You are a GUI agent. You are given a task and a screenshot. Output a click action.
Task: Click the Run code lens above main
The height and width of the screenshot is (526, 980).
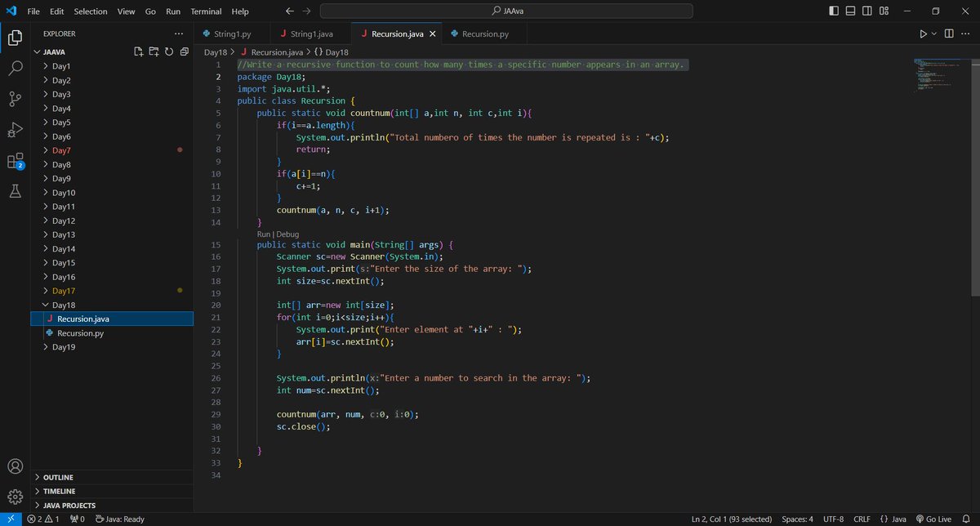coord(265,234)
